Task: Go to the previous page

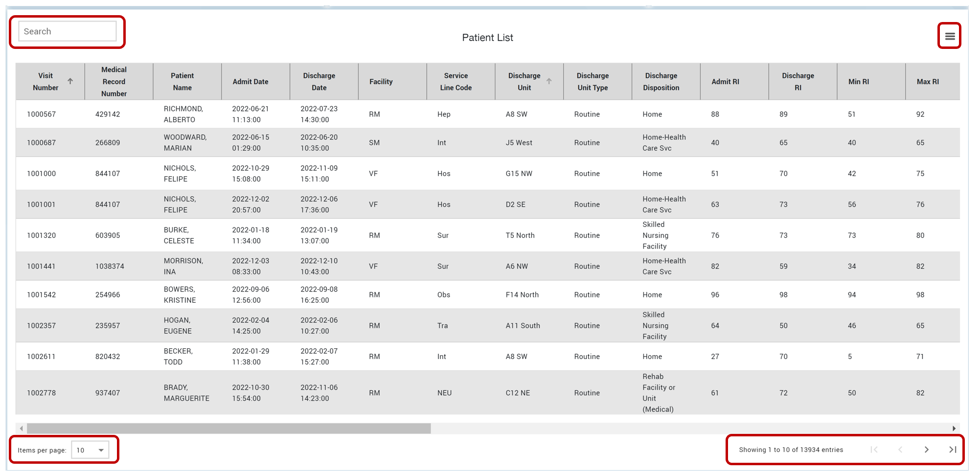Action: 900,450
